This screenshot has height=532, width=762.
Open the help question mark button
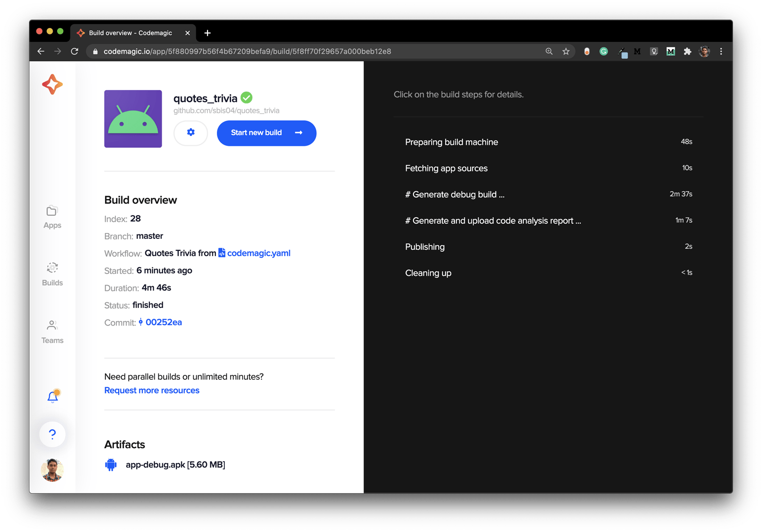pyautogui.click(x=52, y=434)
